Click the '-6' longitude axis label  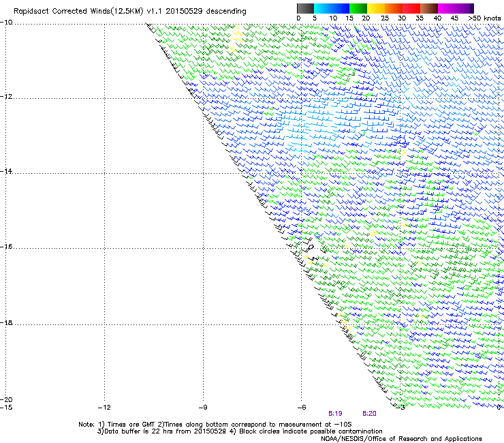pyautogui.click(x=302, y=408)
